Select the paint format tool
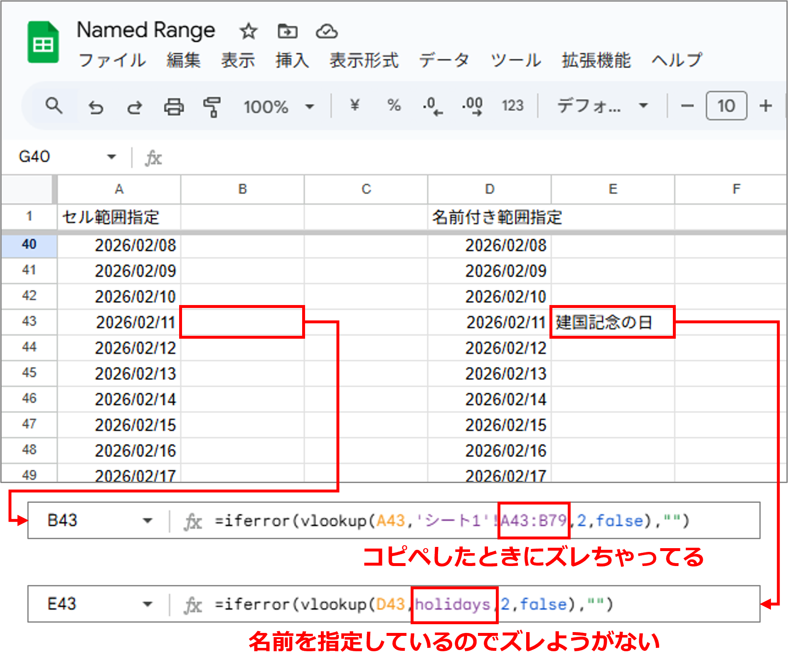The height and width of the screenshot is (672, 788). point(212,106)
